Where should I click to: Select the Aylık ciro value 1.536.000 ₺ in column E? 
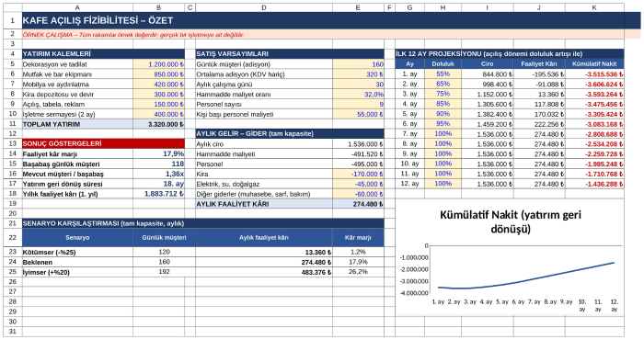point(358,144)
